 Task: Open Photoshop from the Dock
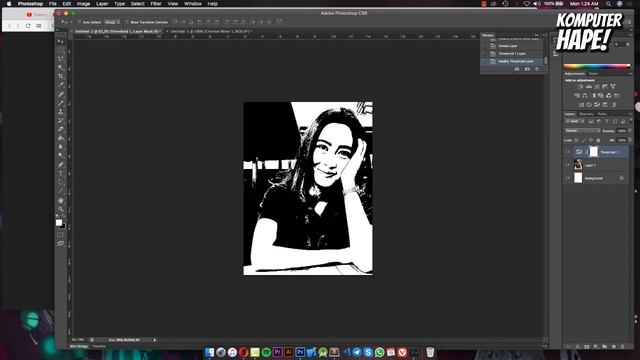(x=300, y=352)
